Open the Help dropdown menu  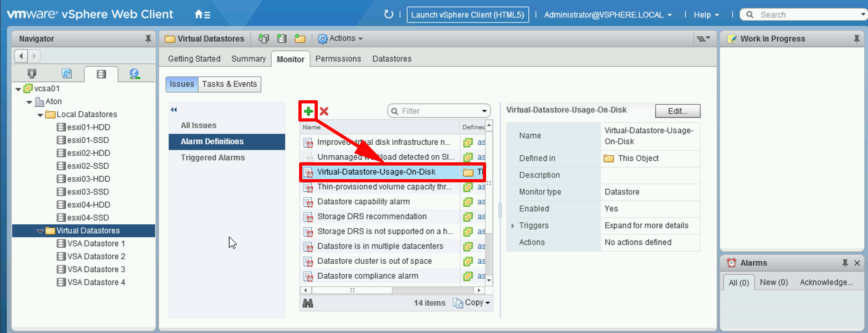click(x=706, y=14)
